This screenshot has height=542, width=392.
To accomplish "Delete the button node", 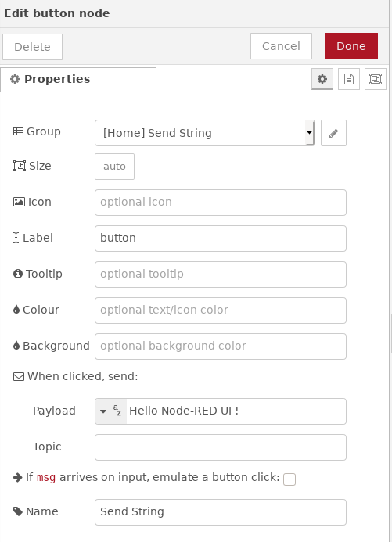I will pyautogui.click(x=33, y=47).
